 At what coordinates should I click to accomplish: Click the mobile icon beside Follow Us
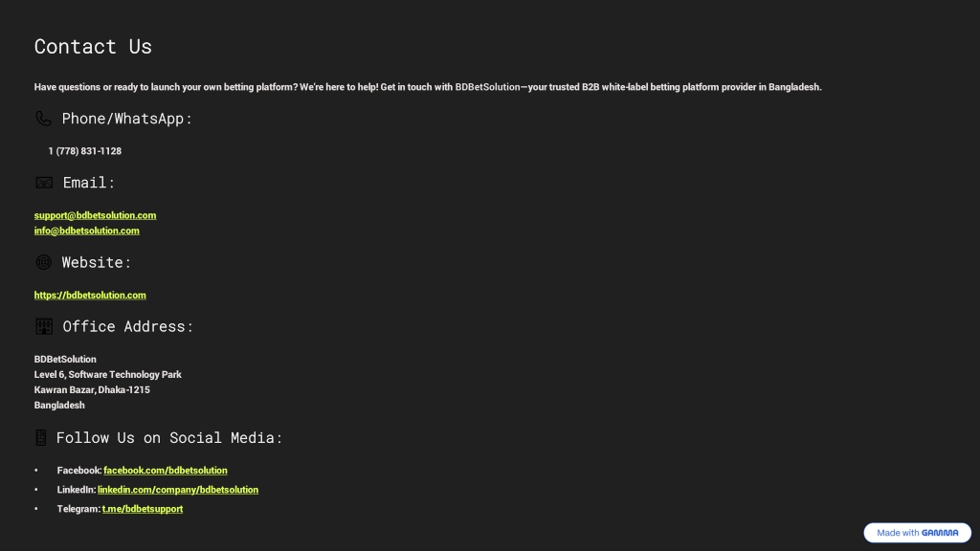[x=40, y=437]
